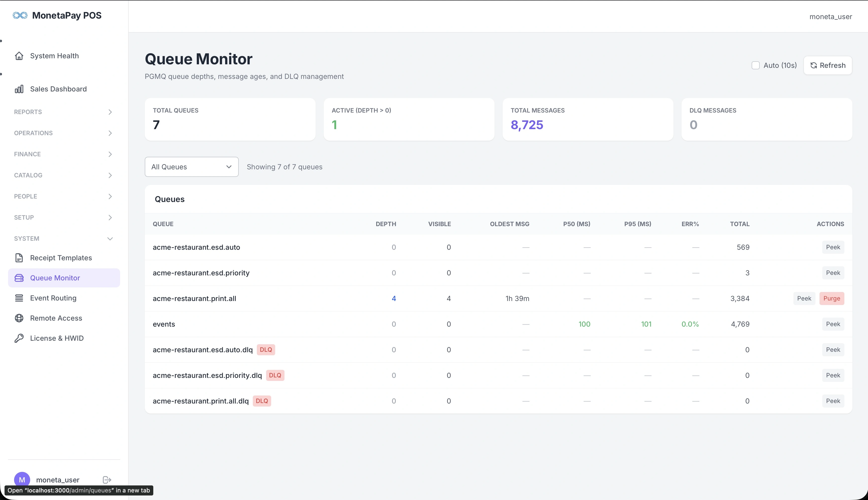The height and width of the screenshot is (500, 868).
Task: Expand the PEOPLE sidebar section
Action: click(x=64, y=196)
